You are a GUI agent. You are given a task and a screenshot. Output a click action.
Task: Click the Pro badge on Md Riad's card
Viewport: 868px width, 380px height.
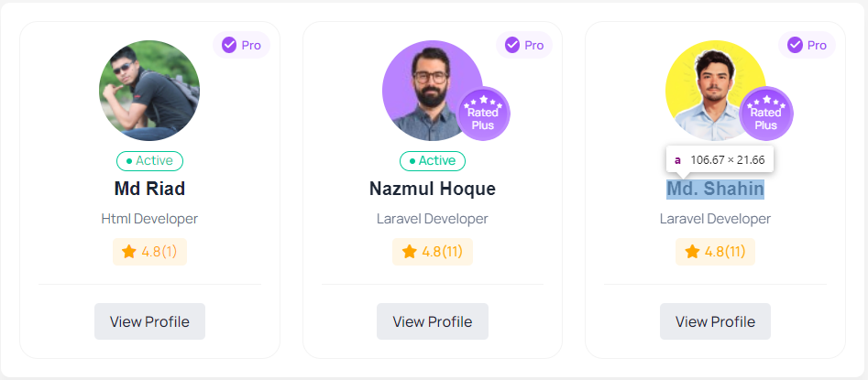[241, 45]
